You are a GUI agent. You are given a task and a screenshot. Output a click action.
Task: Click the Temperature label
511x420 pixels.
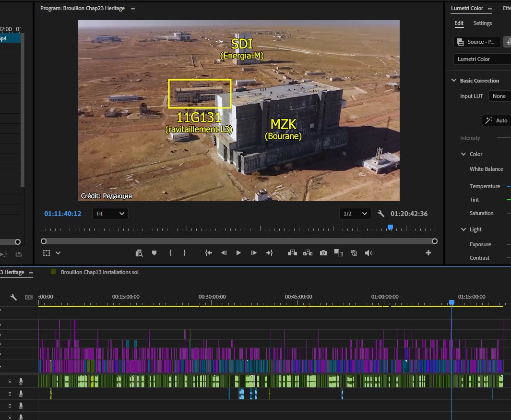point(485,186)
